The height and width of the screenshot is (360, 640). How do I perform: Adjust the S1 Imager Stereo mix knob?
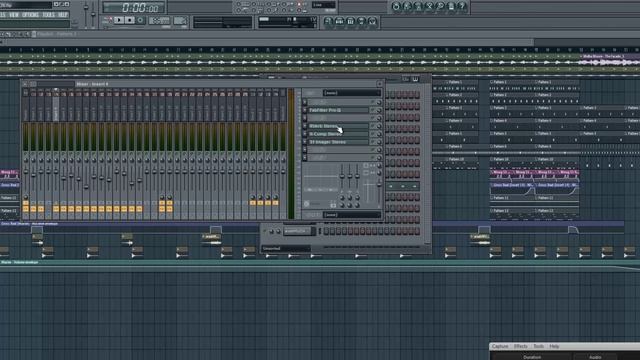click(x=379, y=142)
